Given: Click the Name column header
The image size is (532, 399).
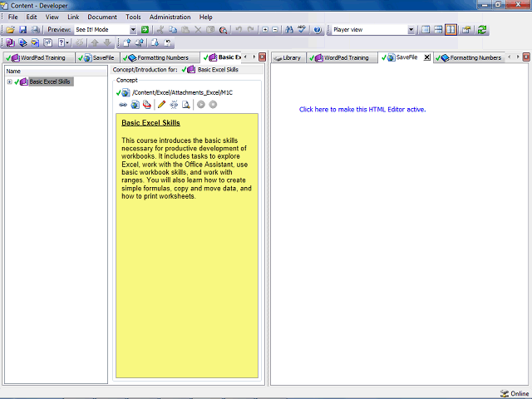Looking at the screenshot, I should (x=56, y=71).
